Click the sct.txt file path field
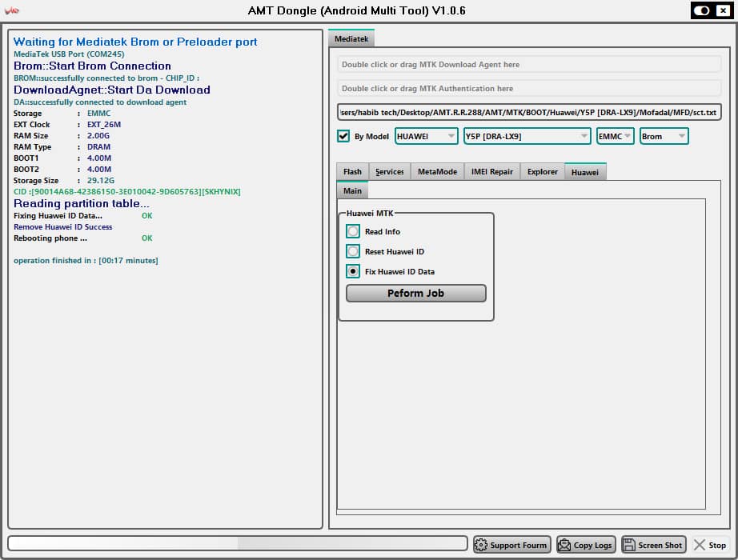Image resolution: width=738 pixels, height=560 pixels. [x=528, y=113]
